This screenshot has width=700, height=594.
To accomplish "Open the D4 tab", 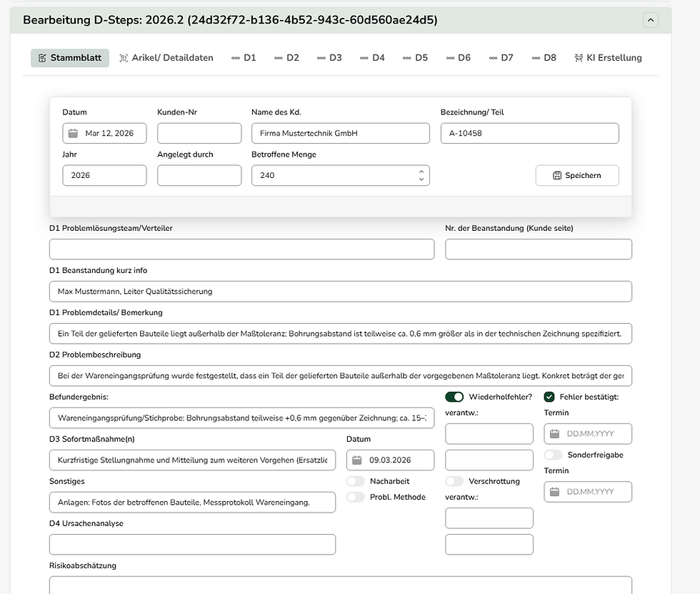I will point(372,58).
